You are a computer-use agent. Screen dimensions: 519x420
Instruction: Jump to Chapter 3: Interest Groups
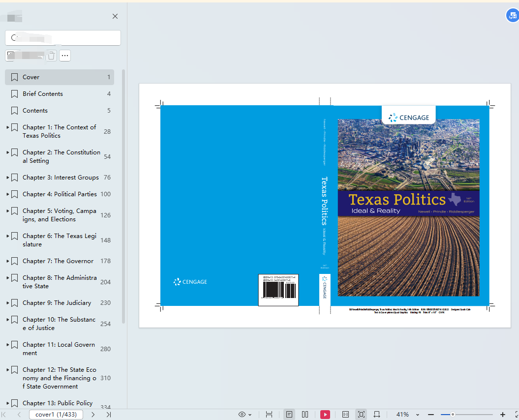pos(61,178)
